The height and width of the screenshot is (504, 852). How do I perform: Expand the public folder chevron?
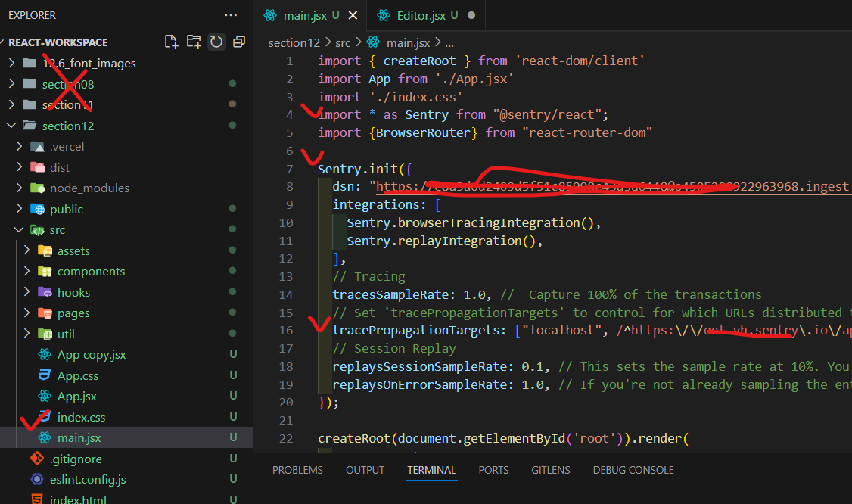coord(19,208)
